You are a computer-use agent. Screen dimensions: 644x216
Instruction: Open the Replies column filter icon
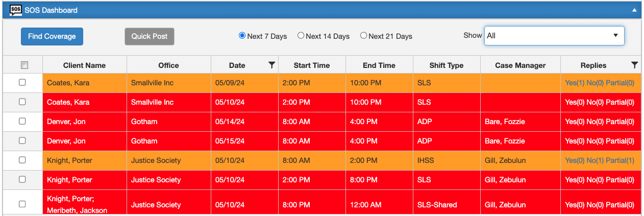point(634,65)
